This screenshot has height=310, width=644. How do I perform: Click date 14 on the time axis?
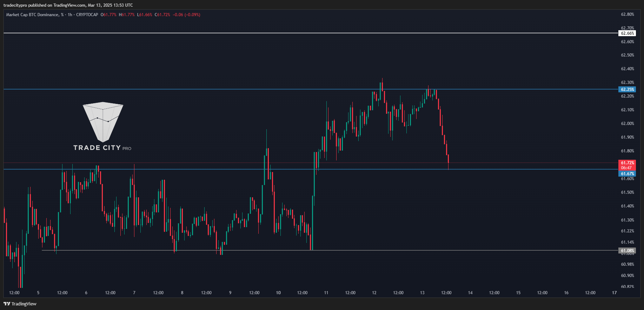click(470, 293)
